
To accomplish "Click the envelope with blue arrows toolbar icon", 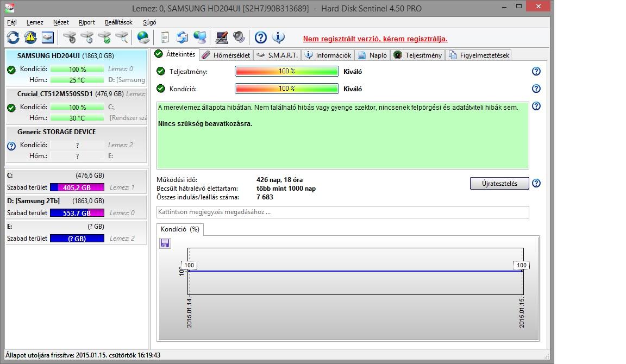I will pyautogui.click(x=182, y=38).
